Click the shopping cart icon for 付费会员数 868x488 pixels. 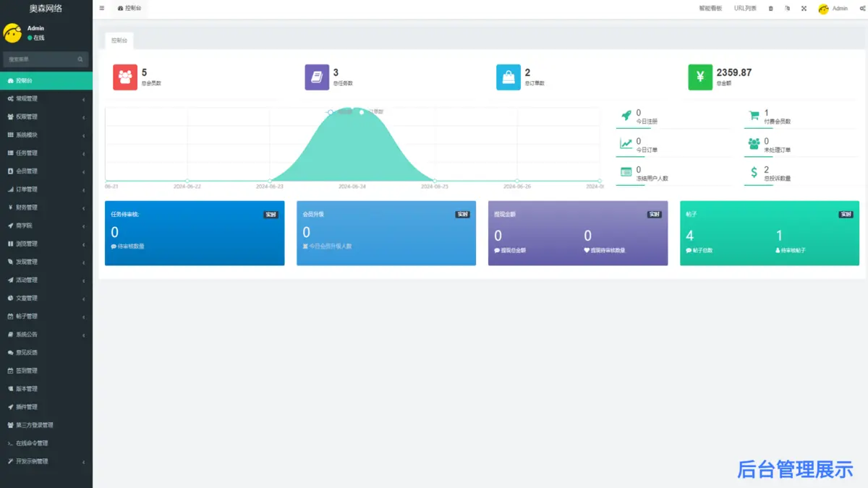pyautogui.click(x=754, y=115)
